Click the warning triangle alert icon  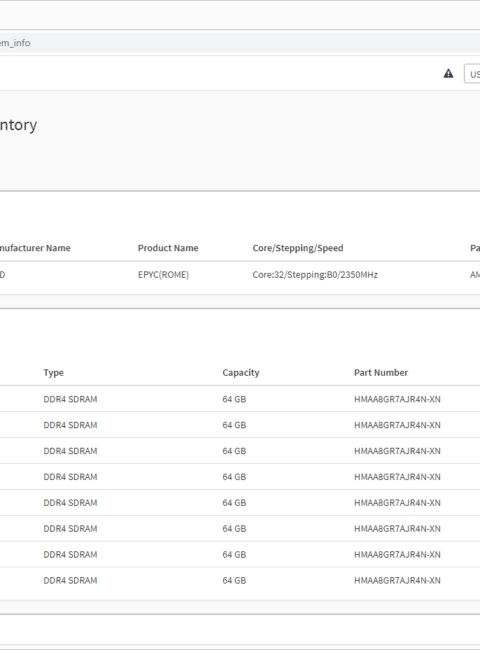tap(448, 73)
